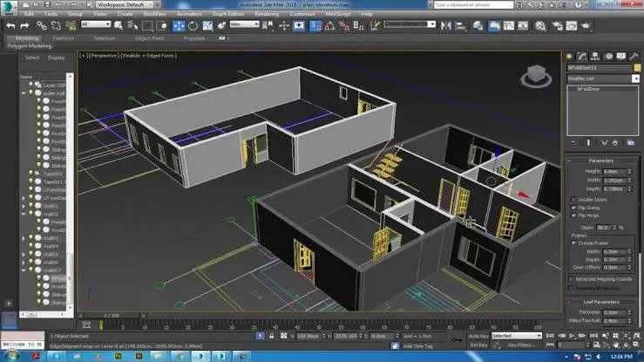Disable the Create Frame checkbox
644x362 pixels.
coord(573,242)
